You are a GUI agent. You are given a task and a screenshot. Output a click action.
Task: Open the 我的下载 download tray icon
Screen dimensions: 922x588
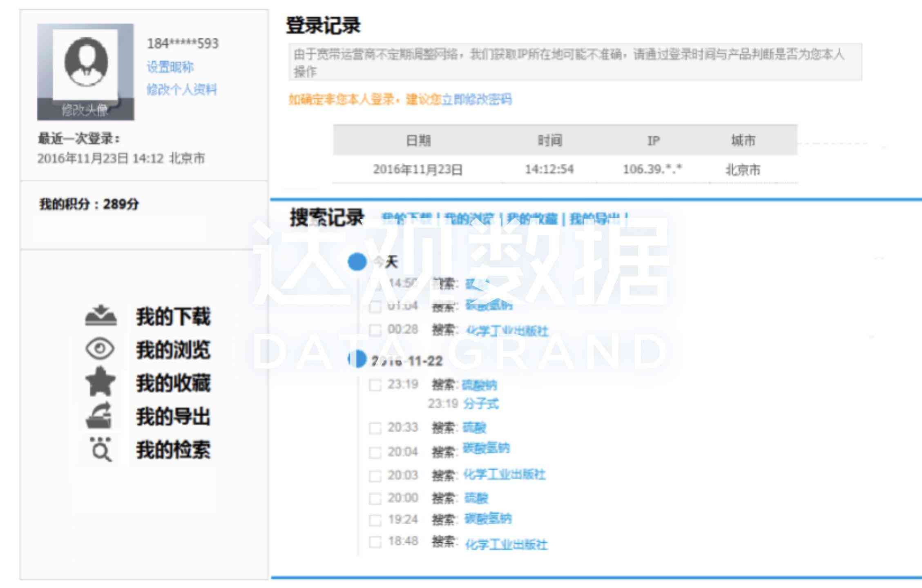pos(101,316)
